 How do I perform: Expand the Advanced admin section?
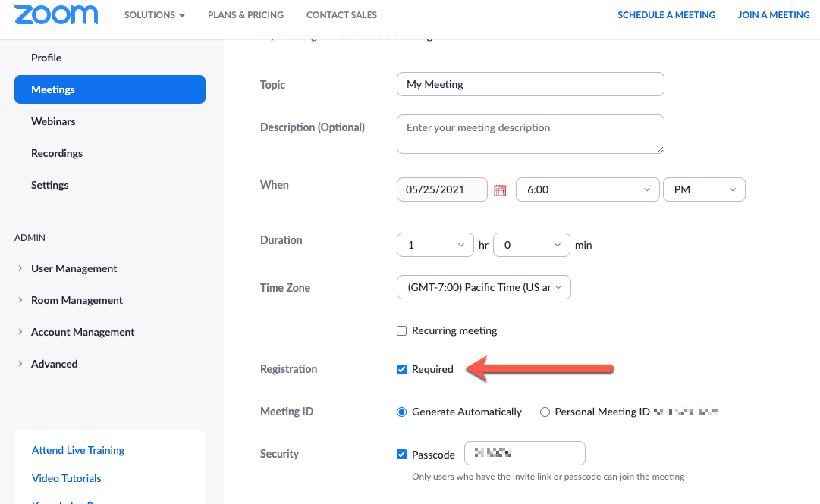pos(55,364)
